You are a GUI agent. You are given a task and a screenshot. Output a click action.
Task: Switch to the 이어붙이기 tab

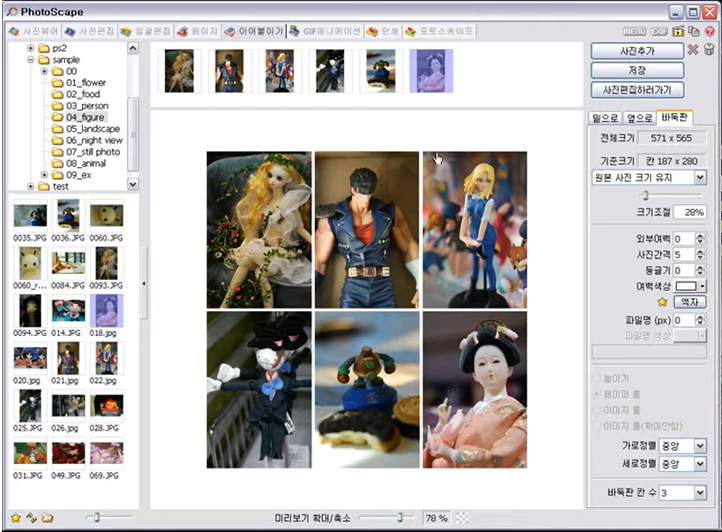254,31
